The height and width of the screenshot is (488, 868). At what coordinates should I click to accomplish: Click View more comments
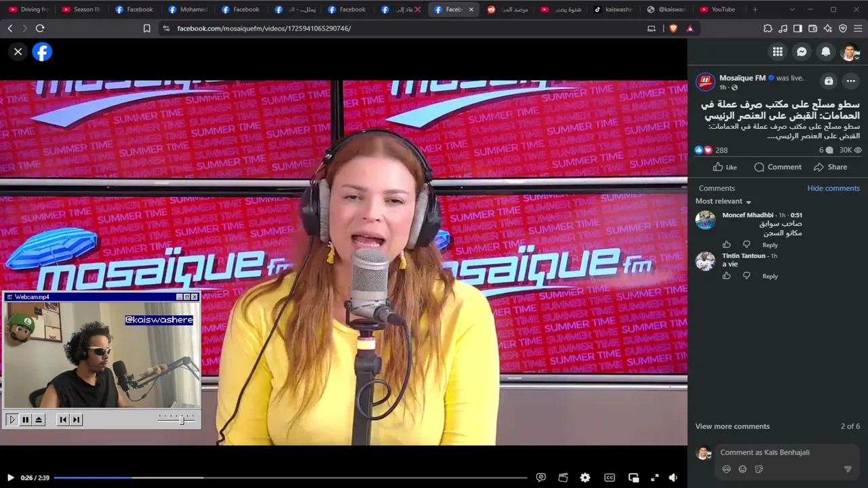coord(732,426)
